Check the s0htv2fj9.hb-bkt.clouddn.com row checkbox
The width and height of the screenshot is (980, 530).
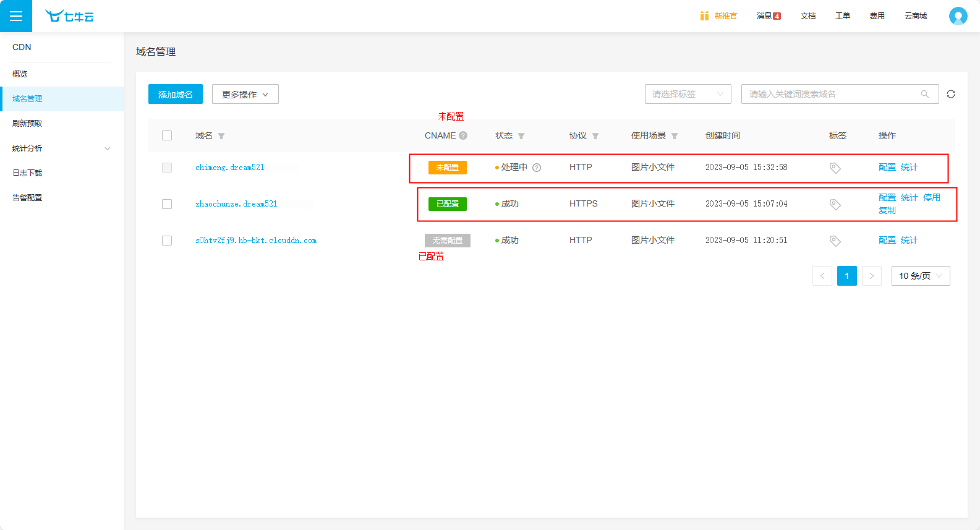[167, 241]
